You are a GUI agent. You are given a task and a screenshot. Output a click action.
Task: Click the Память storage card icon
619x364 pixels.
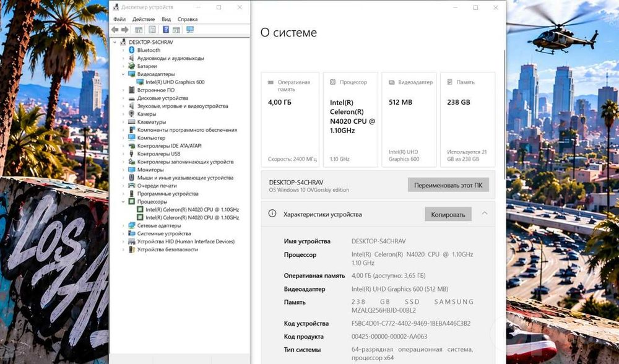[x=449, y=82]
